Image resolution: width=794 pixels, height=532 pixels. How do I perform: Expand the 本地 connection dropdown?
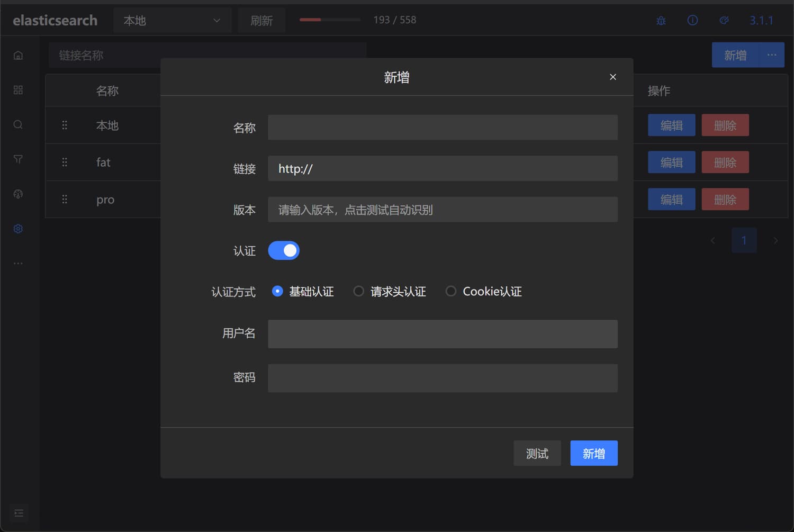(172, 21)
